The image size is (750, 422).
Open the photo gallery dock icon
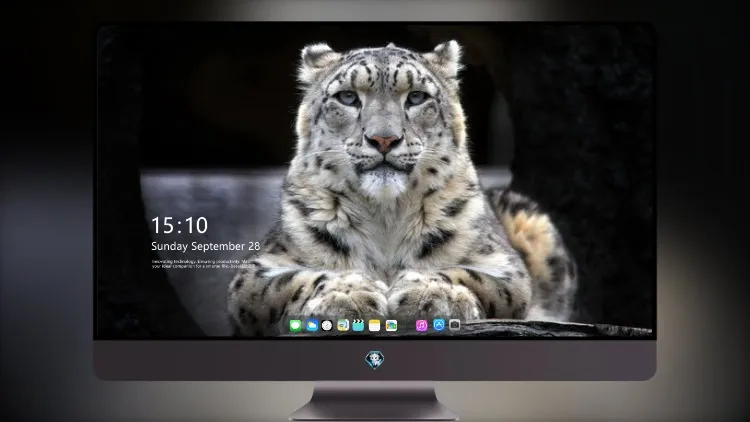coord(391,326)
